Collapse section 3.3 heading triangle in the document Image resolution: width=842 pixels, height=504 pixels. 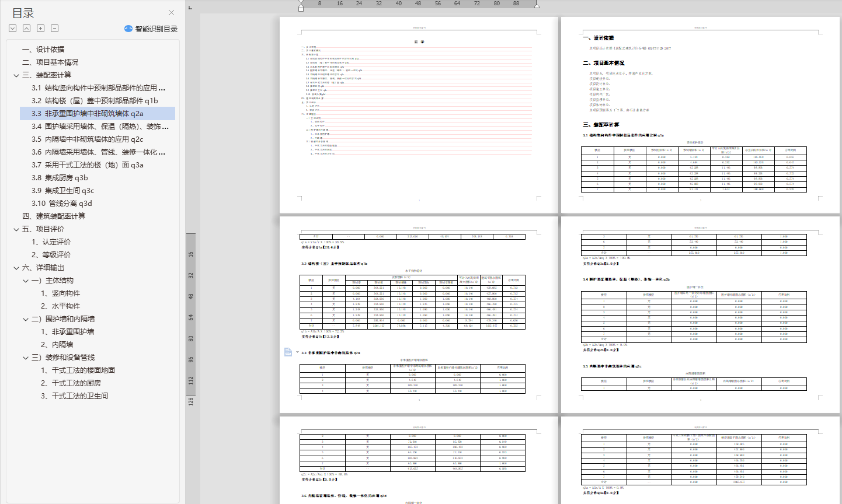(297, 352)
